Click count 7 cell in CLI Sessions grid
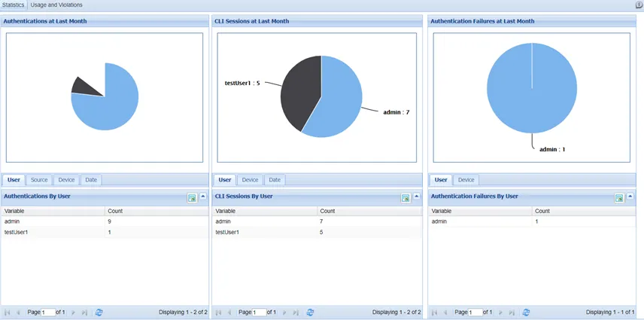644x320 pixels. point(369,221)
